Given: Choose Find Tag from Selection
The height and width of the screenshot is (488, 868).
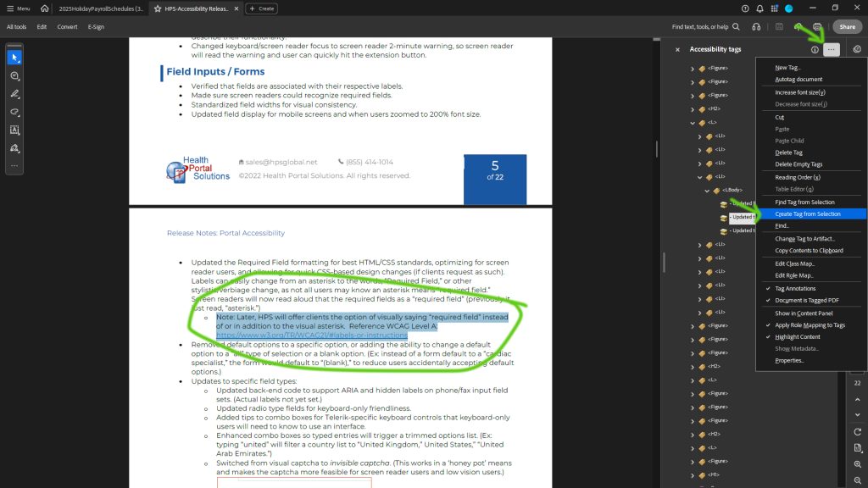Looking at the screenshot, I should (804, 202).
